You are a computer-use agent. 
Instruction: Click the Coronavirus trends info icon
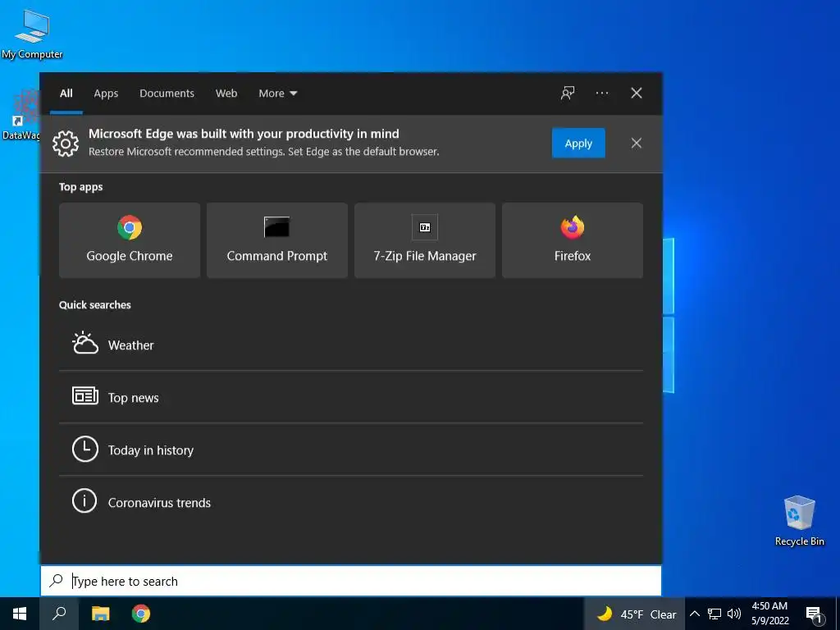point(84,501)
